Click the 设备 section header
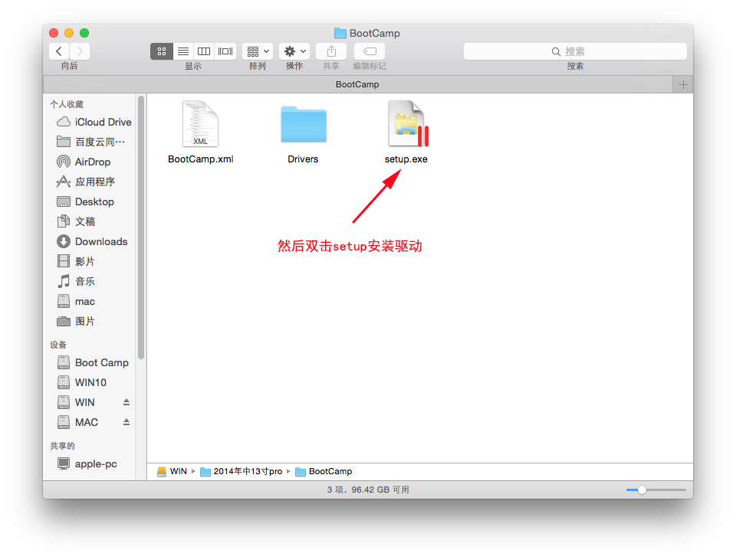Screen dimensions: 736x560 click(x=58, y=345)
